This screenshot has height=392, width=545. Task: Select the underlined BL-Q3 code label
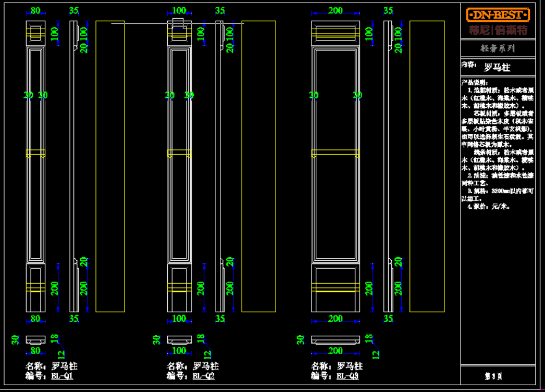pos(347,376)
